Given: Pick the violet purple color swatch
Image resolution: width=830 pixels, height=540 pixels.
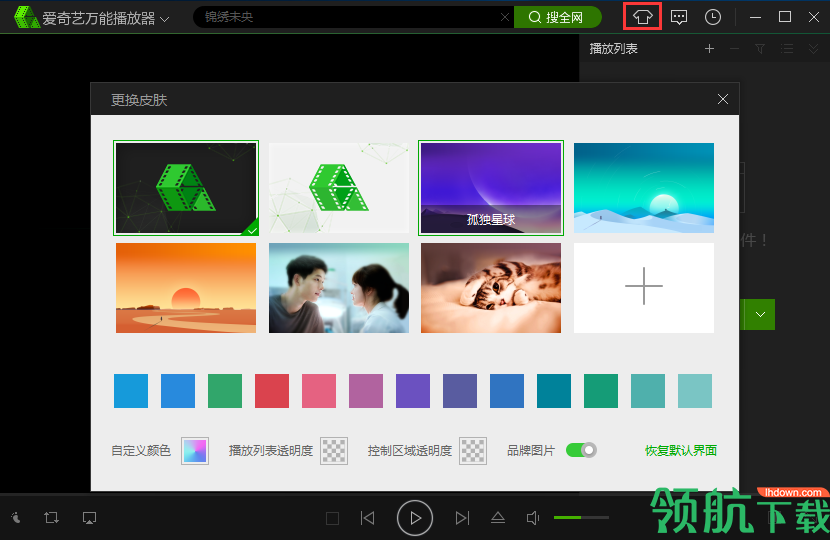Looking at the screenshot, I should pyautogui.click(x=413, y=391).
